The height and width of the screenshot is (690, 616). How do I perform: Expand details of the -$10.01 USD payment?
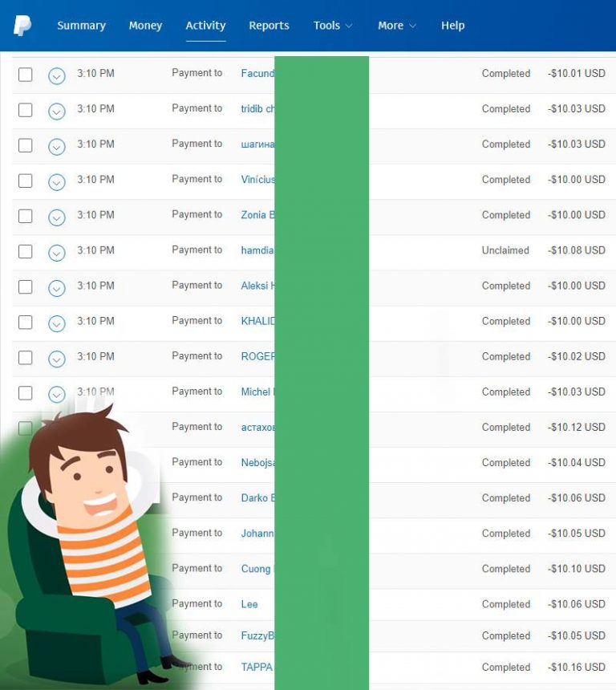point(56,76)
